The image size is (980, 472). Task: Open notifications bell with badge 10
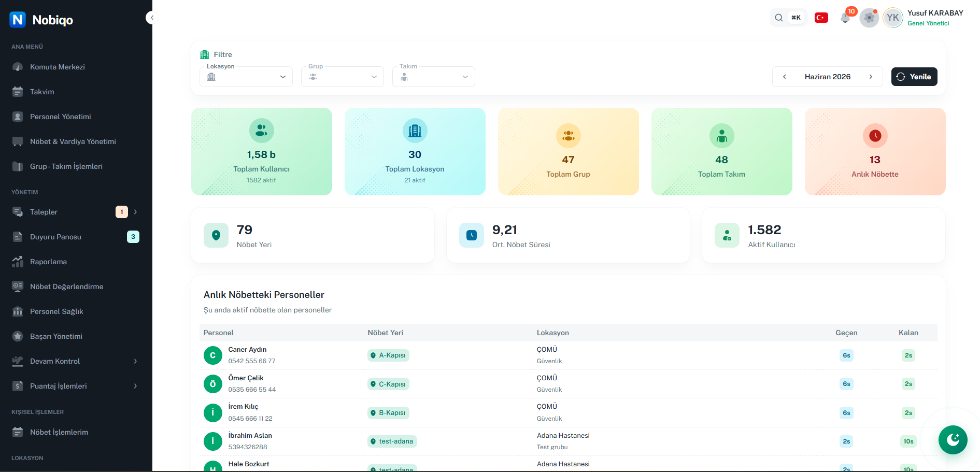tap(845, 18)
